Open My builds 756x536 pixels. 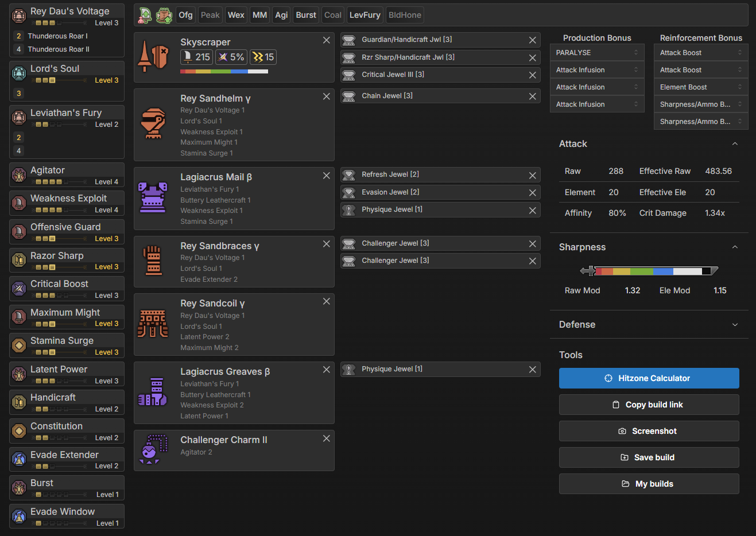649,484
